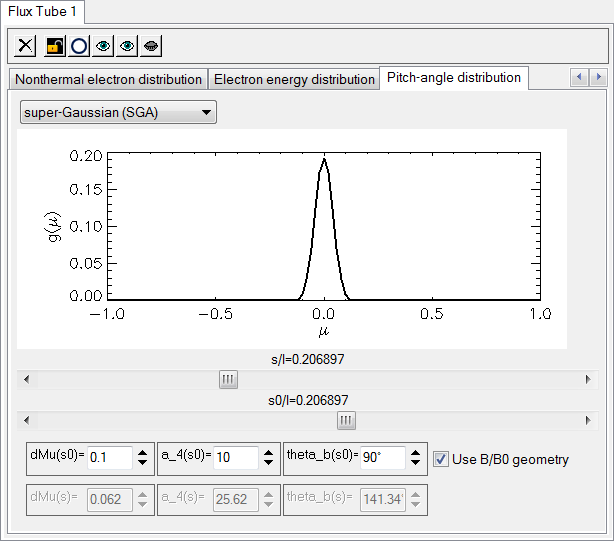Click the s0/l slider thumb
Screen dimensions: 614x541
[x=346, y=420]
